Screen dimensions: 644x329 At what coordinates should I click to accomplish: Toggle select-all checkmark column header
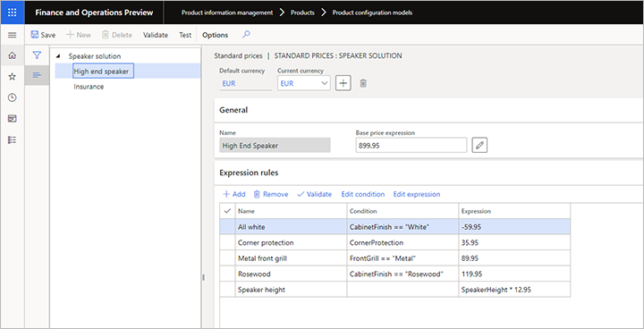(x=227, y=211)
